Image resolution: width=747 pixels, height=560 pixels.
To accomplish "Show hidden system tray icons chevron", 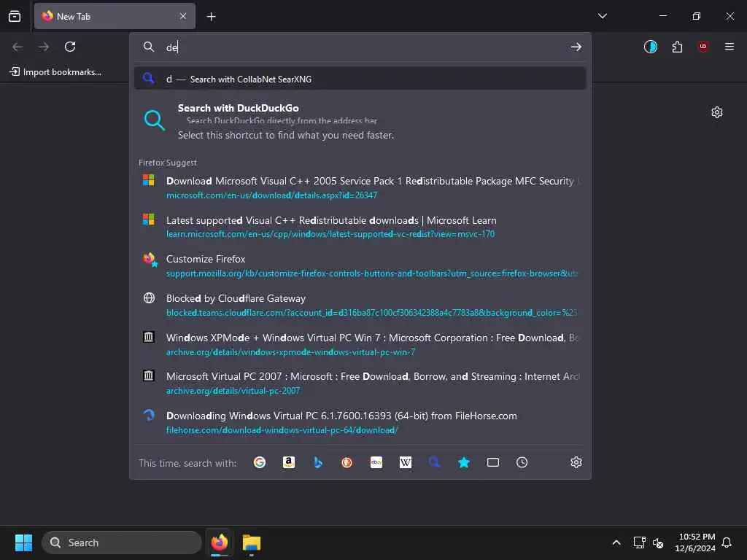I will point(616,542).
